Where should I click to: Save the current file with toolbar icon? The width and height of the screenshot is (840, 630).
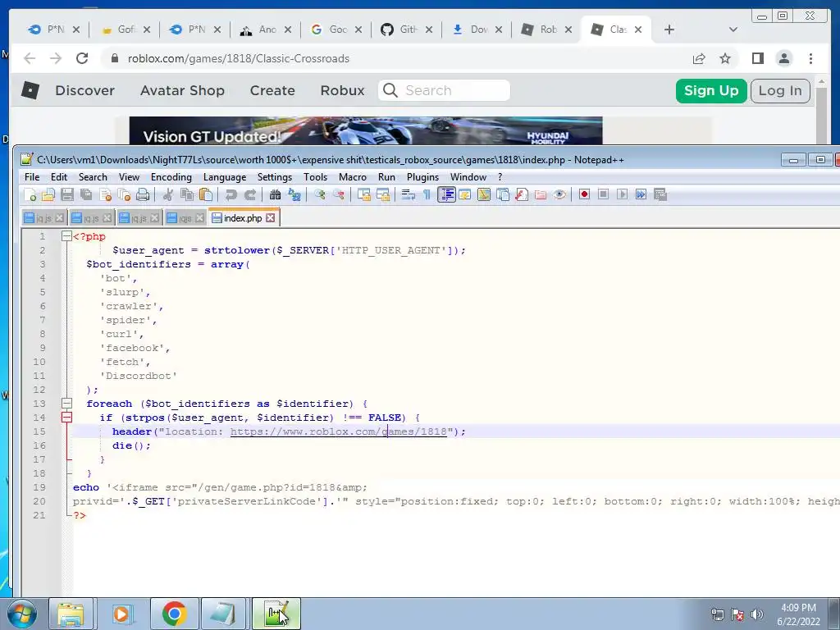point(67,195)
